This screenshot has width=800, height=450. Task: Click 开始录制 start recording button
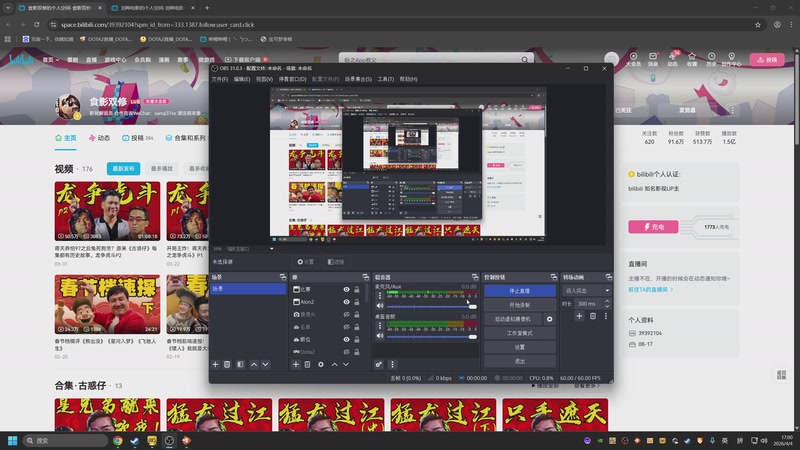(519, 305)
